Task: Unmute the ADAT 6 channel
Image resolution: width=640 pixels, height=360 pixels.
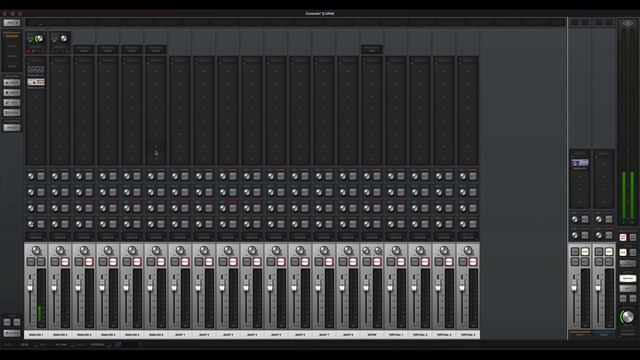Action: click(305, 262)
